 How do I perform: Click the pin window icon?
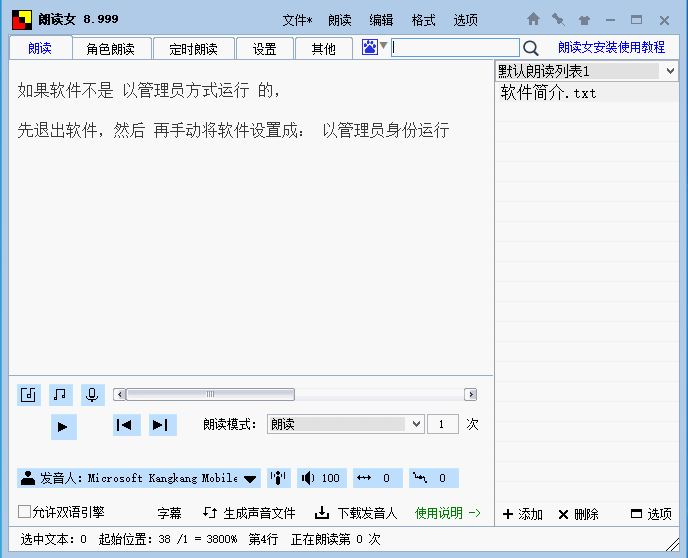(558, 19)
